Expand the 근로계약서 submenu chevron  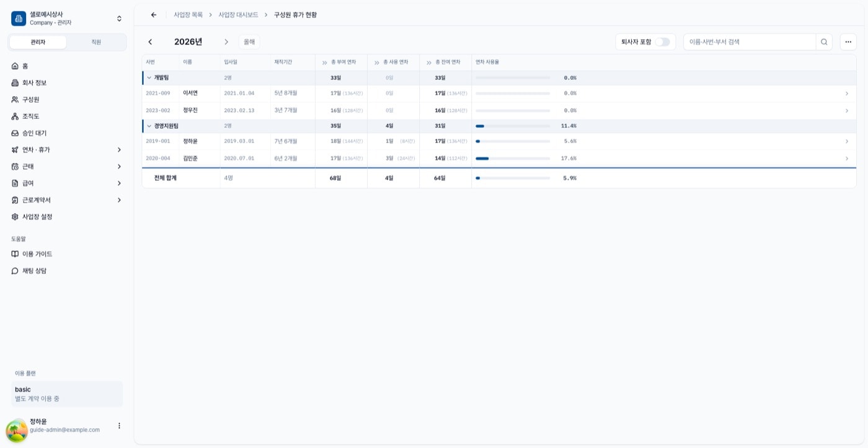[x=119, y=200]
